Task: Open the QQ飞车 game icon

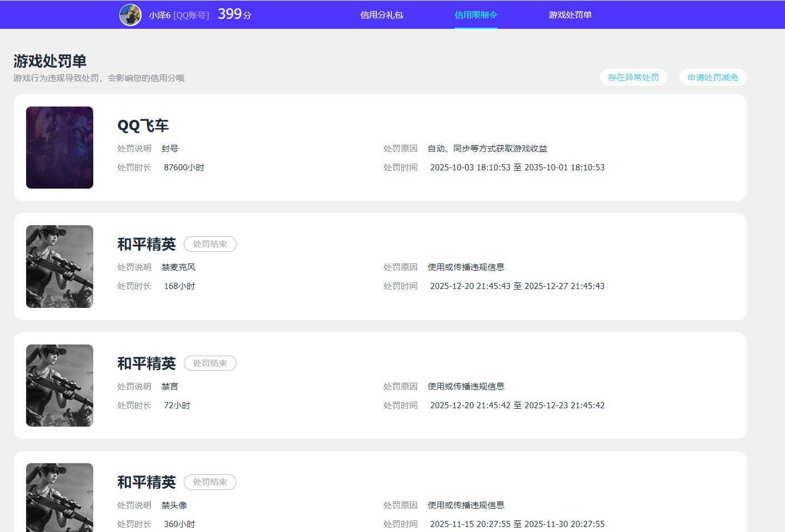Action: pos(59,148)
